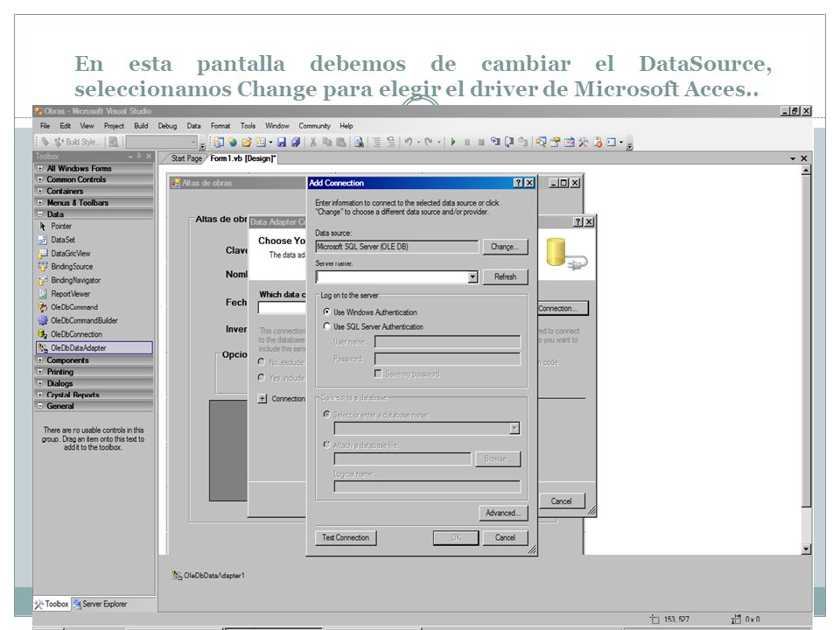Expand the Components toolbox group
The height and width of the screenshot is (630, 840).
(39, 360)
